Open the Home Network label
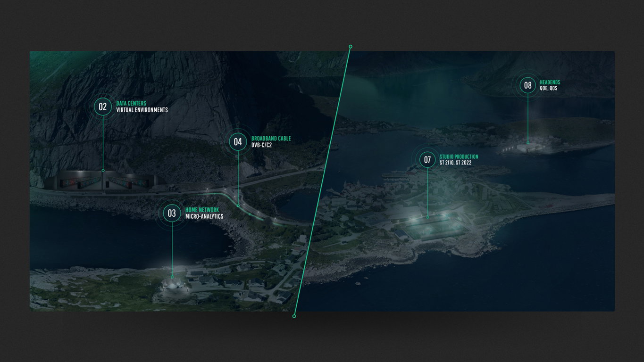The height and width of the screenshot is (362, 644). [x=202, y=210]
